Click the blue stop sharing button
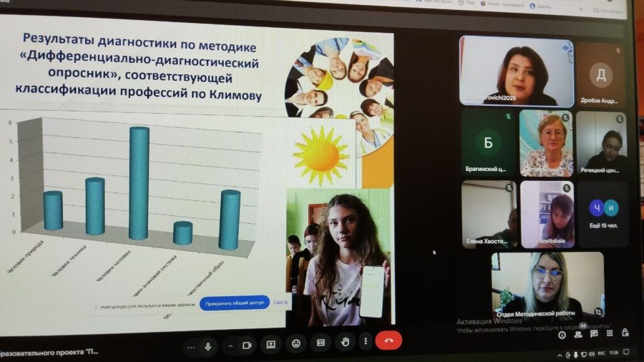 click(x=235, y=302)
